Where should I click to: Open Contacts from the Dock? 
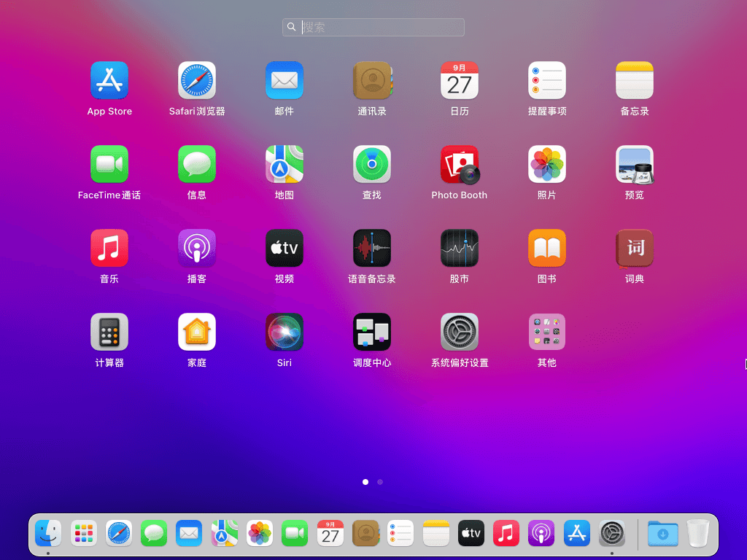pyautogui.click(x=365, y=533)
